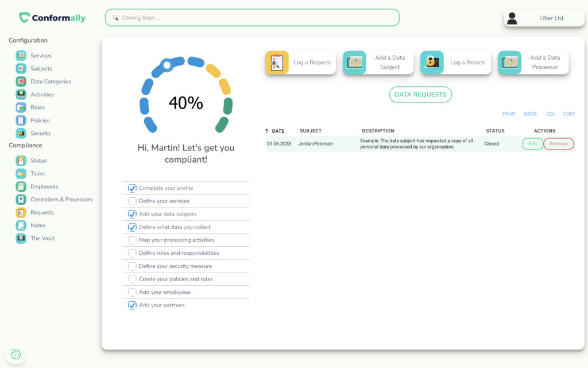Click the DATA REQUESTS button
The width and height of the screenshot is (588, 368).
coord(420,95)
